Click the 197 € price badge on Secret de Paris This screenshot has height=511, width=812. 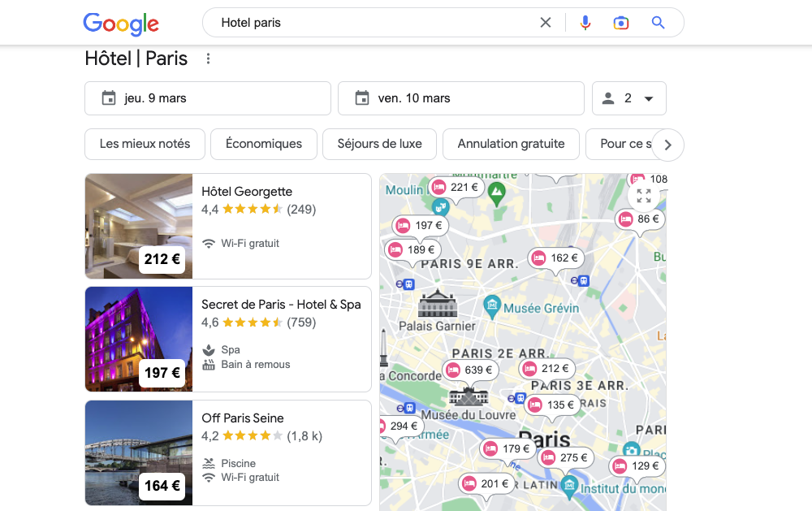pos(162,373)
